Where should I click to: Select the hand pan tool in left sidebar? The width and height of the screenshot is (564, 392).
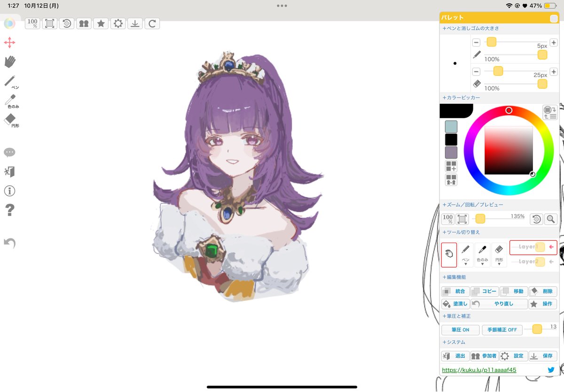(x=10, y=62)
